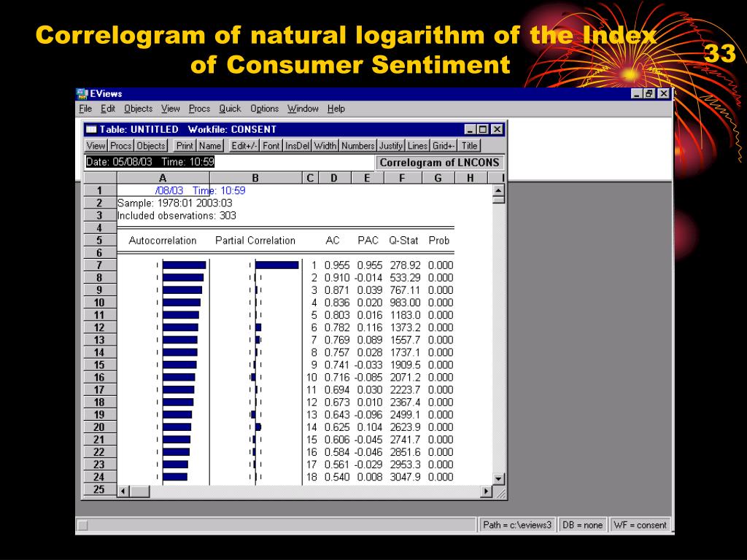The height and width of the screenshot is (560, 747).
Task: Close the EViews main window
Action: [664, 94]
